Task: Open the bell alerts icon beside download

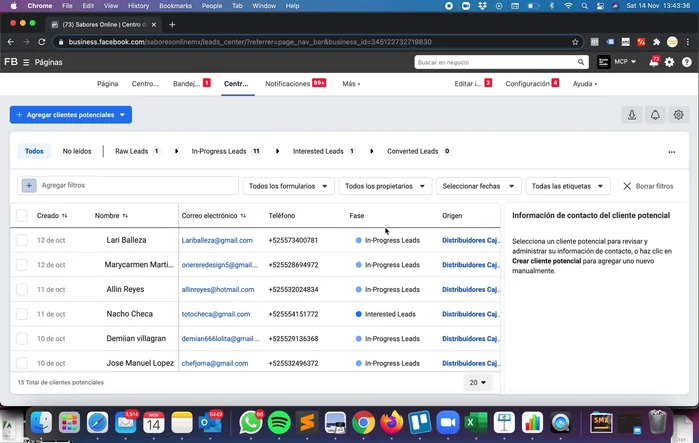Action: tap(655, 115)
